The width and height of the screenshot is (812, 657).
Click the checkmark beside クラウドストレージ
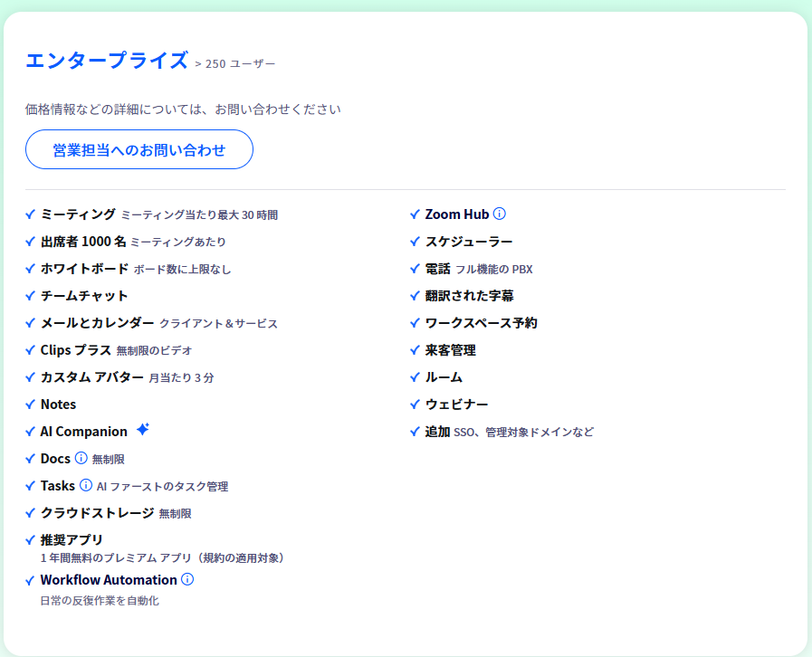(x=31, y=513)
